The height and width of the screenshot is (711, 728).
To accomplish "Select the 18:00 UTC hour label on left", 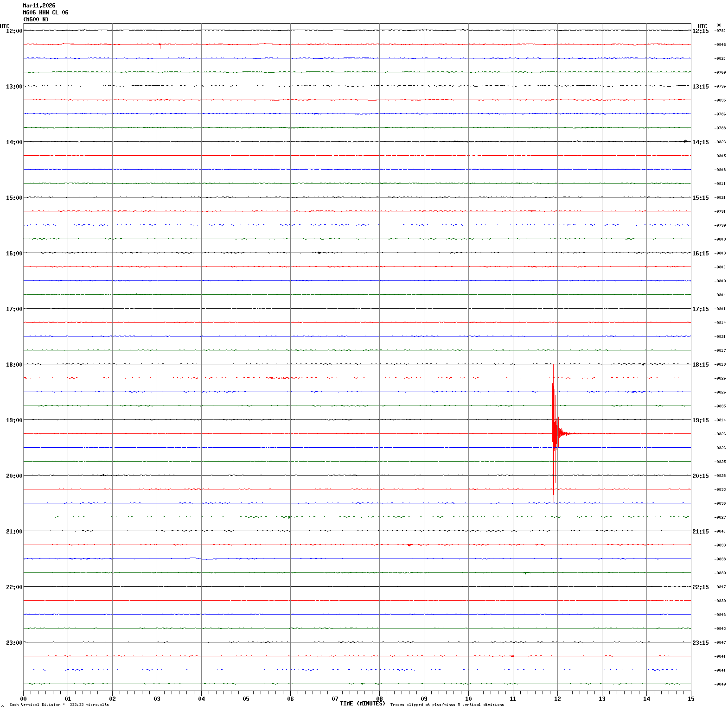I will [14, 364].
